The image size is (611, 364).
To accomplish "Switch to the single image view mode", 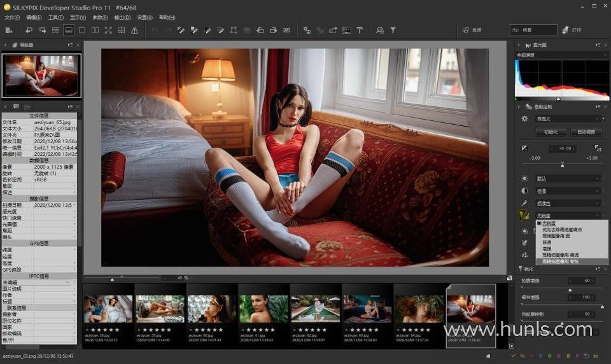I will point(82,30).
